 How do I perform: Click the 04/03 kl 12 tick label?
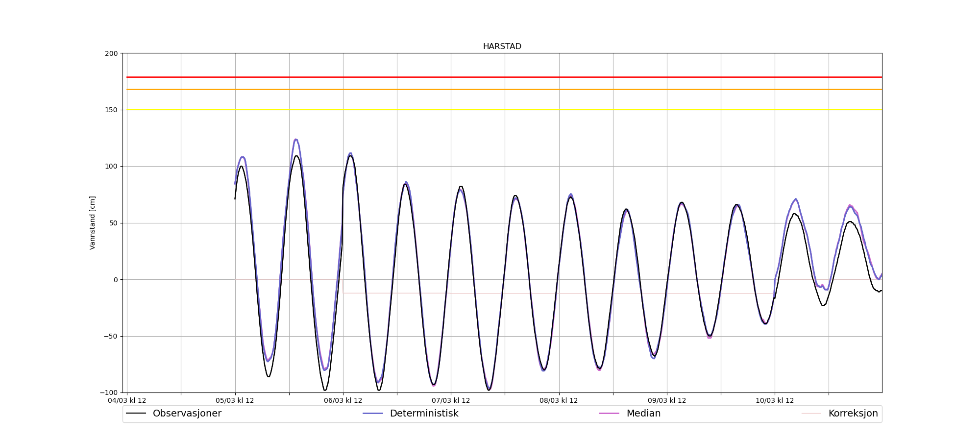tap(127, 401)
